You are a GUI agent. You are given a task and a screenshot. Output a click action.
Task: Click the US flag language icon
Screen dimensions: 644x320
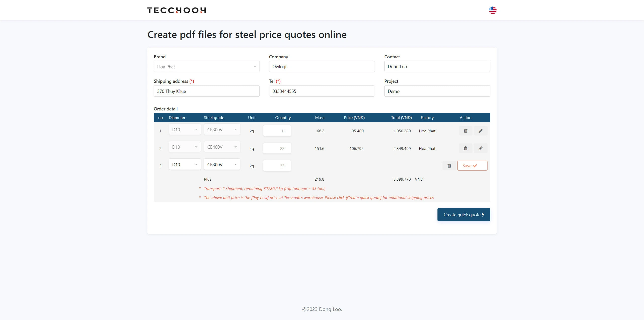click(493, 10)
